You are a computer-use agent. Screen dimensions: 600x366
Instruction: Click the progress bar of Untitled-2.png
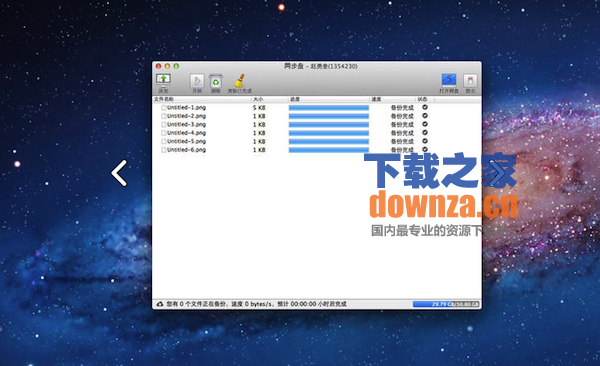click(x=329, y=116)
